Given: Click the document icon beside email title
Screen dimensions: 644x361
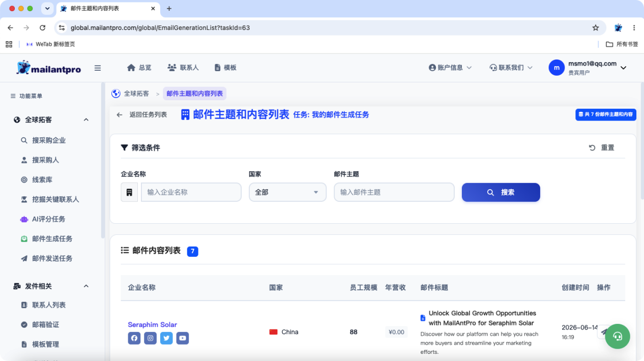Looking at the screenshot, I should click(x=423, y=318).
